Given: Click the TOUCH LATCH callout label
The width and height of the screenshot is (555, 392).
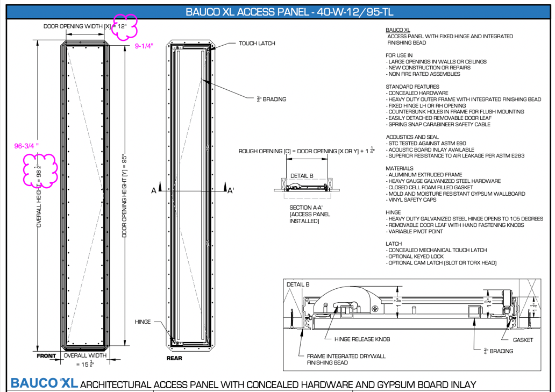Looking at the screenshot, I should (257, 43).
